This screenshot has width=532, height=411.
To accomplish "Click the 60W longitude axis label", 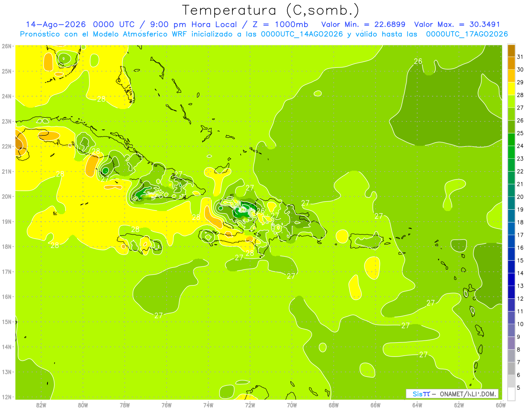I will [501, 405].
